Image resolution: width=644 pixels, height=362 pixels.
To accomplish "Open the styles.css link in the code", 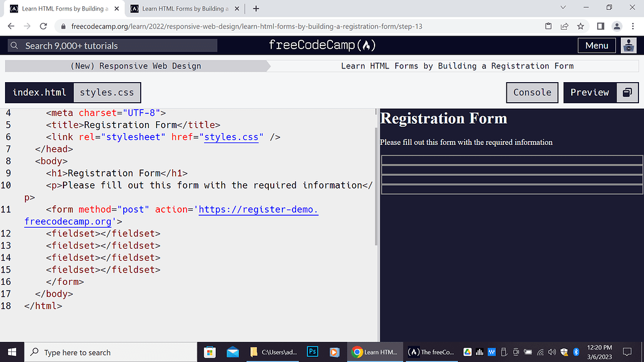I will 231,137.
